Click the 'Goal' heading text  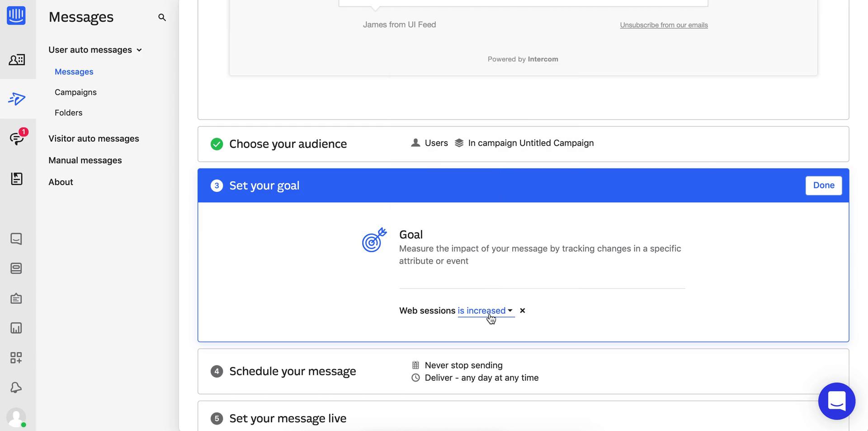pos(410,234)
